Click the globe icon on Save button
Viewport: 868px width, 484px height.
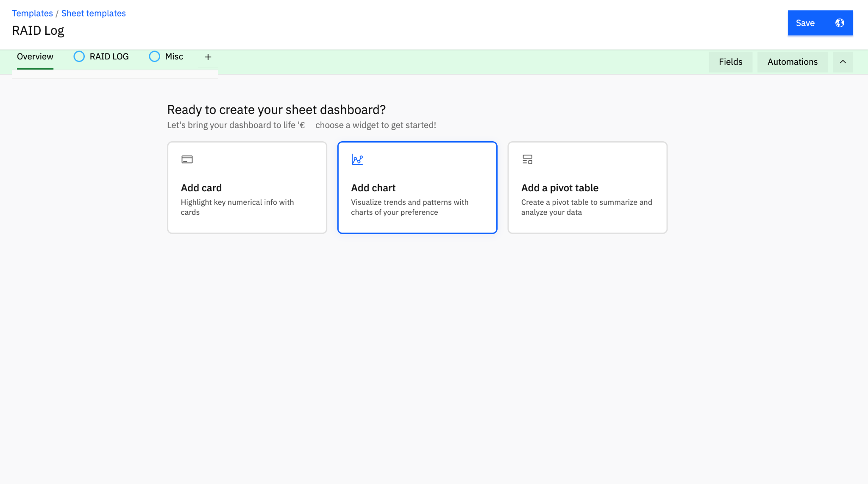point(840,23)
